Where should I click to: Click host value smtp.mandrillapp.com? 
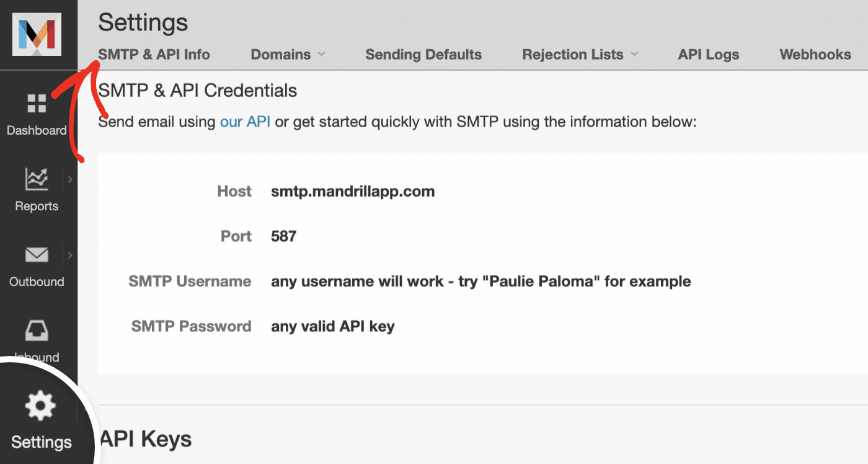click(x=353, y=192)
